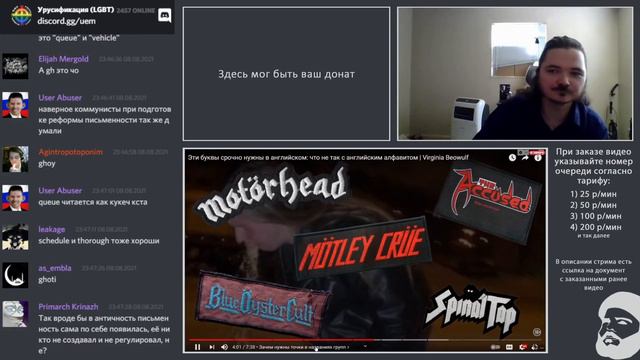Open Primarch Krinazh's avatar
This screenshot has height=360, width=640.
coord(16,314)
